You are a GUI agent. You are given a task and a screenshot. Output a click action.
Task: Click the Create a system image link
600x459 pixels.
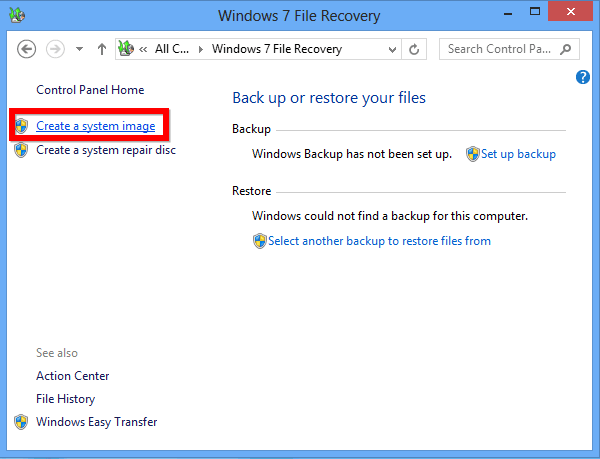(x=96, y=126)
